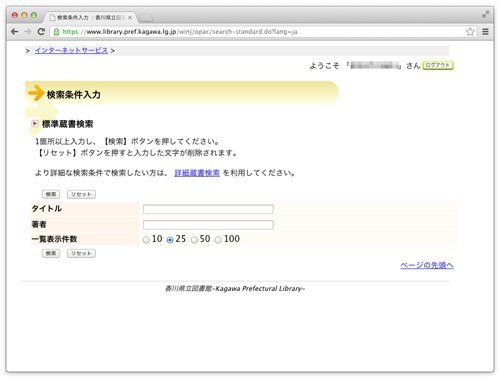500x378 pixels.
Task: Click the 一覧表示件数 label
Action: coord(54,239)
